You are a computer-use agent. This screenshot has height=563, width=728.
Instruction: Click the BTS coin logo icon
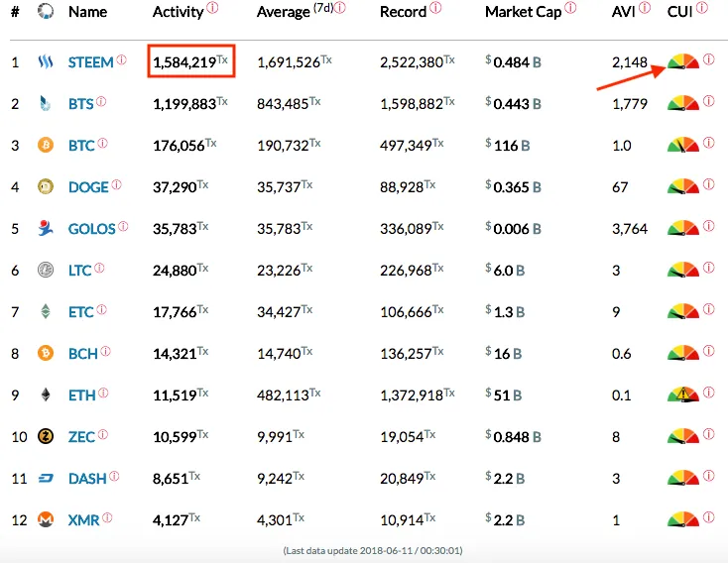coord(45,103)
